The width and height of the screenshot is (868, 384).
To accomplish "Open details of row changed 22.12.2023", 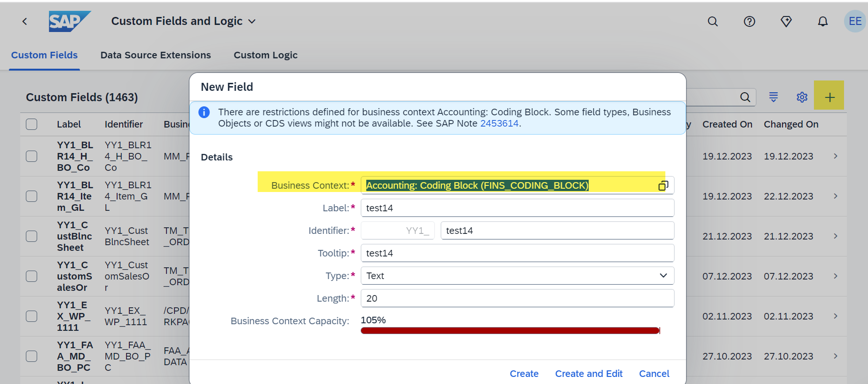I will (x=836, y=196).
